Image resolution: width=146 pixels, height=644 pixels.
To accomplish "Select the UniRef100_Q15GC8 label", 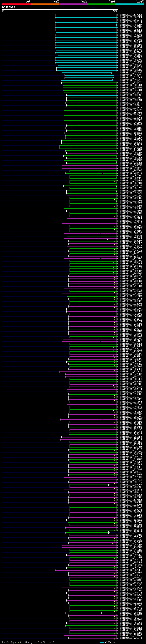I will click(131, 118).
